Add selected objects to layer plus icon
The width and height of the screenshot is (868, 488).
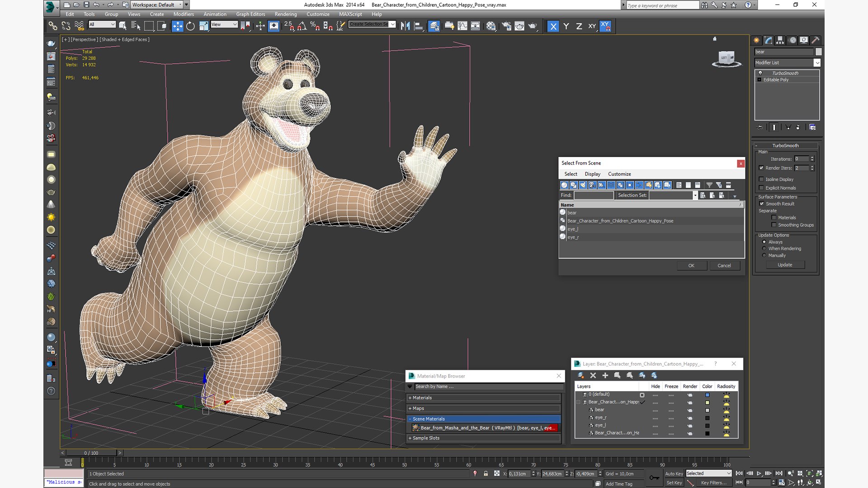click(x=605, y=375)
